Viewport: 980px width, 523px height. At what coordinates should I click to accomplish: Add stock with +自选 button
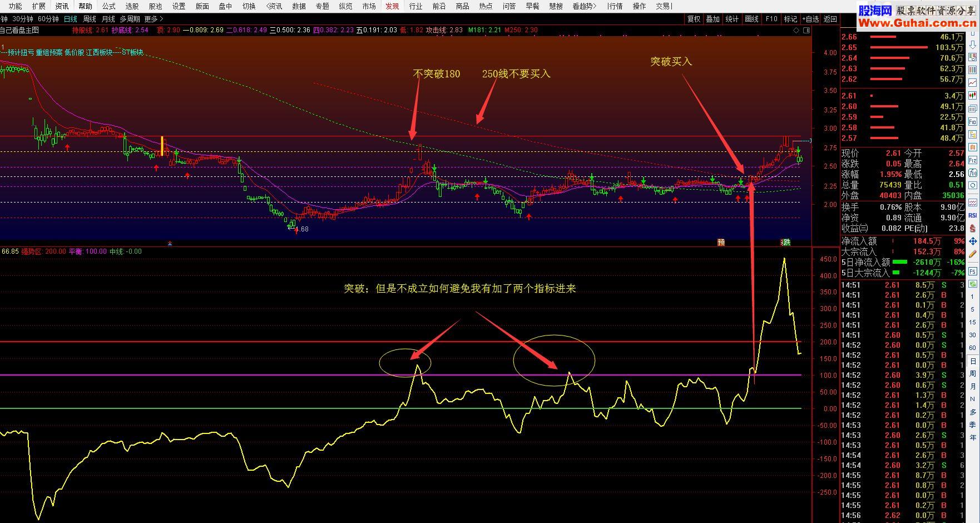pyautogui.click(x=810, y=19)
